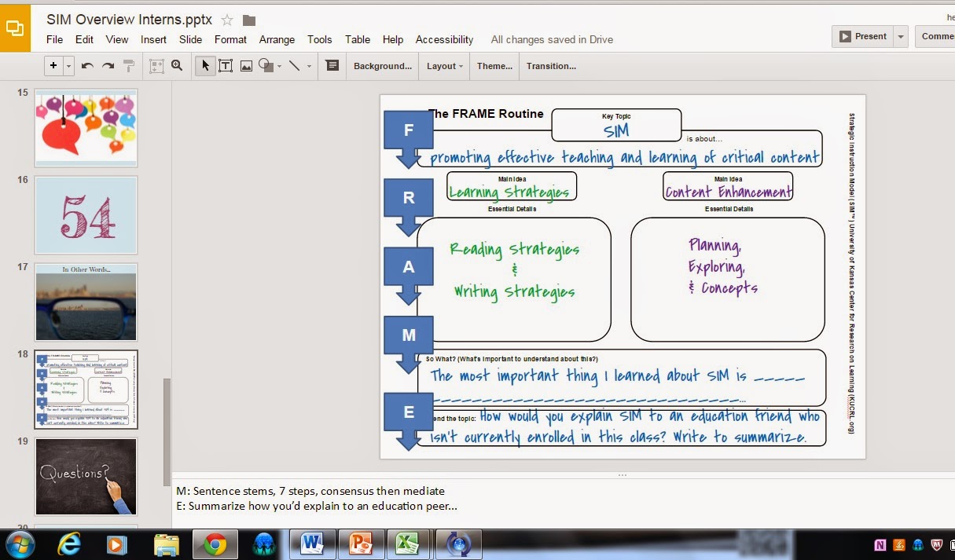Image resolution: width=955 pixels, height=560 pixels.
Task: Open the Layout dropdown
Action: 444,66
